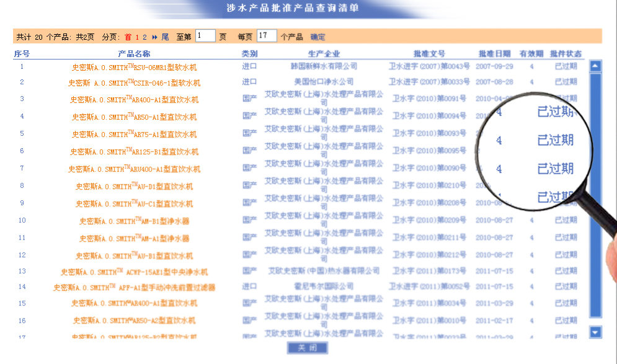Open product ACWP-15AE1型中央净水机 link
This screenshot has width=617, height=364.
134,272
